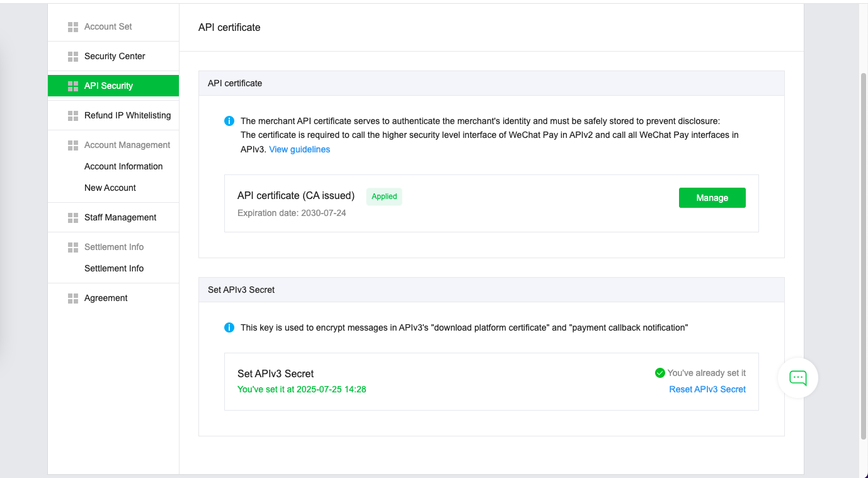Click the info icon in API certificate section
Viewport: 868px width, 478px height.
click(x=229, y=121)
